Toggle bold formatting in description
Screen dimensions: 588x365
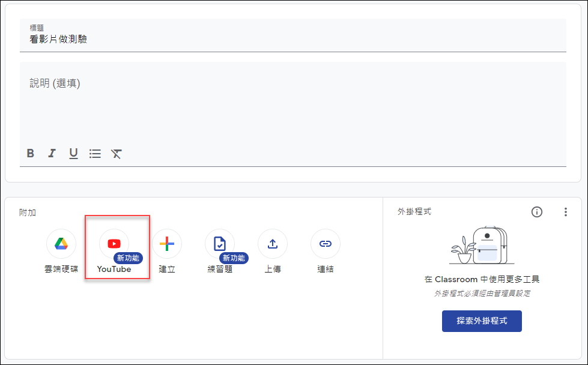(31, 153)
